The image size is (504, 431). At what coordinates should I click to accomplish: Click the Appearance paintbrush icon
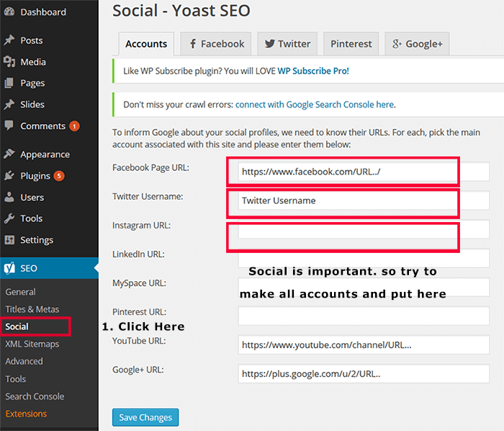9,154
